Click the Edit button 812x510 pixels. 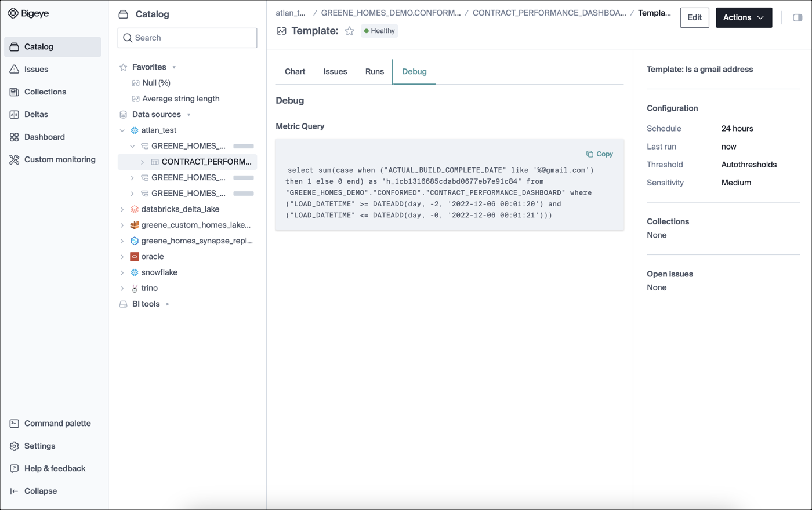coord(694,17)
